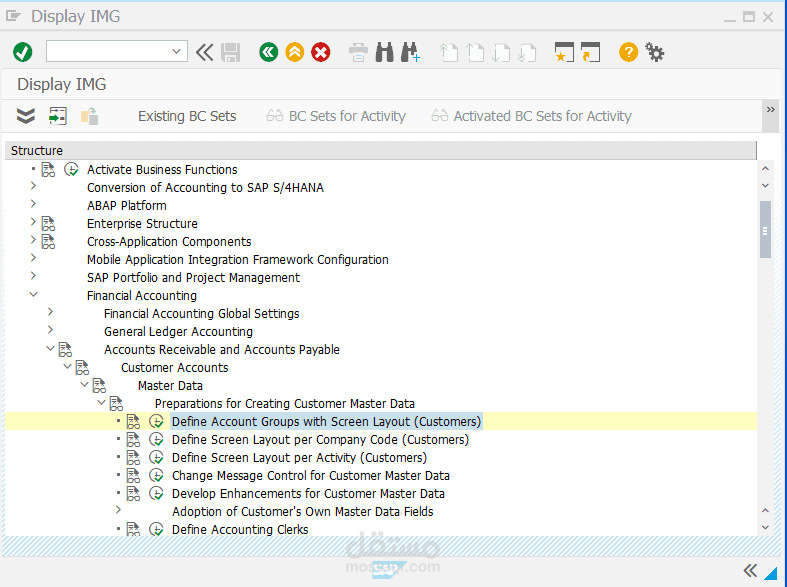The image size is (787, 587).
Task: Execute Develop Enhancements for Customer Master Data
Action: (157, 494)
